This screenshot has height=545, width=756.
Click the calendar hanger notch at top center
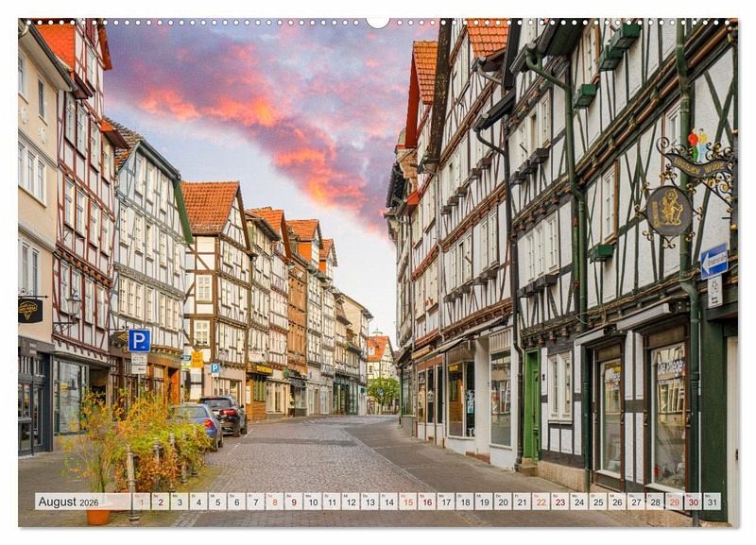pyautogui.click(x=378, y=21)
